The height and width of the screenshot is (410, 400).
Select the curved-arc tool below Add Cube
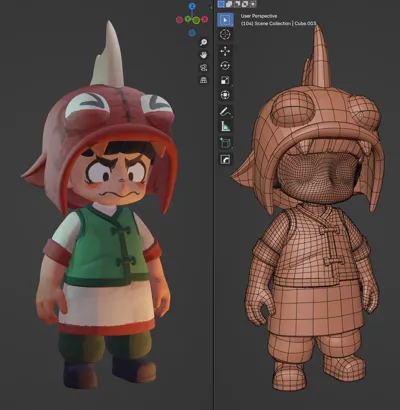(225, 159)
